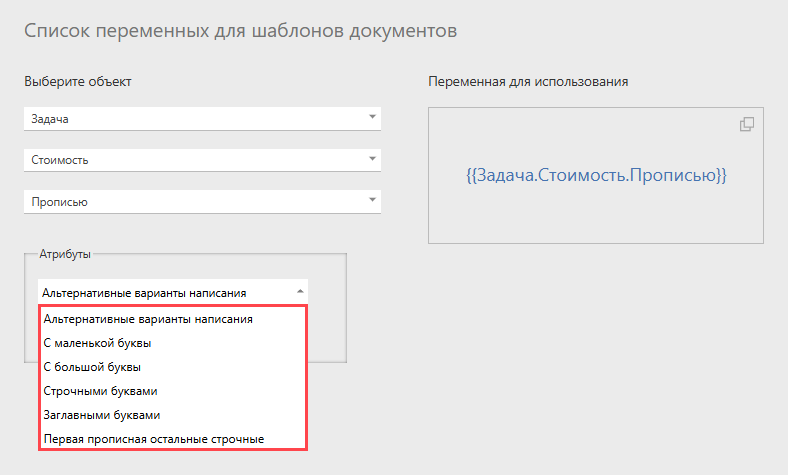Screen dimensions: 788x475
Task: Open the Стоимость field dropdown
Action: (x=202, y=160)
